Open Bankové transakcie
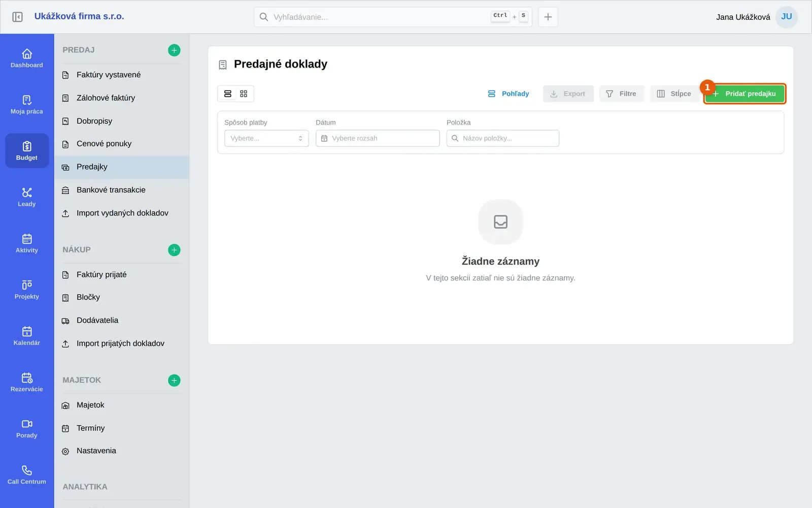This screenshot has width=812, height=508. 121,190
